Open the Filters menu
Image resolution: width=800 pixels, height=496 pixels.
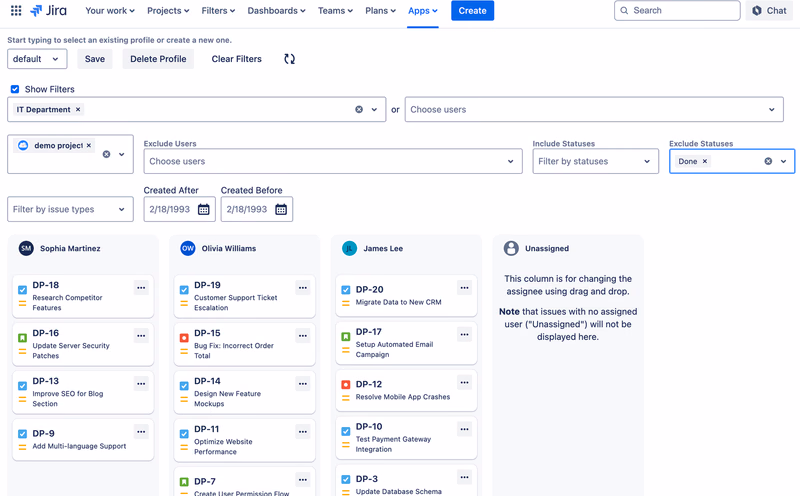218,11
